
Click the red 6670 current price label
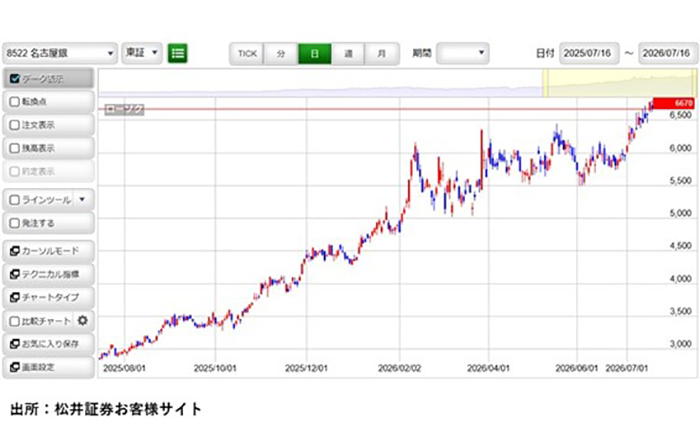click(674, 104)
